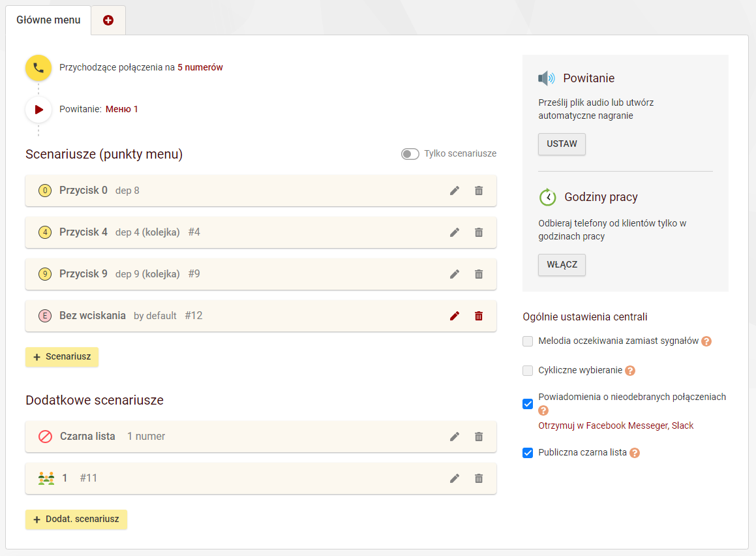Uncheck the Publiczna czarna lista checkbox

point(528,453)
